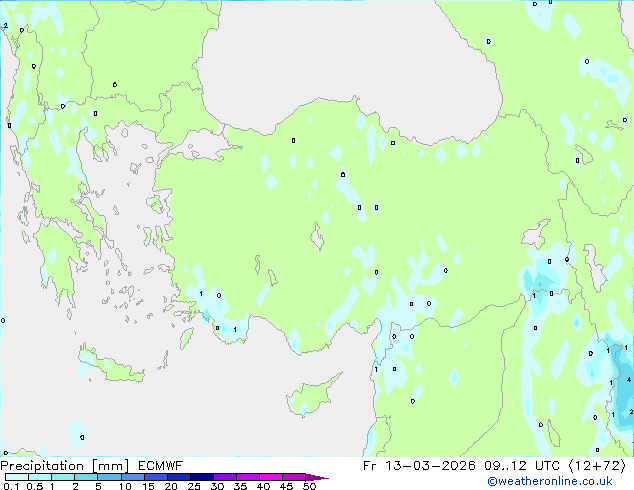
Task: Click the 35–40 mm legend swatch
Action: point(247,477)
